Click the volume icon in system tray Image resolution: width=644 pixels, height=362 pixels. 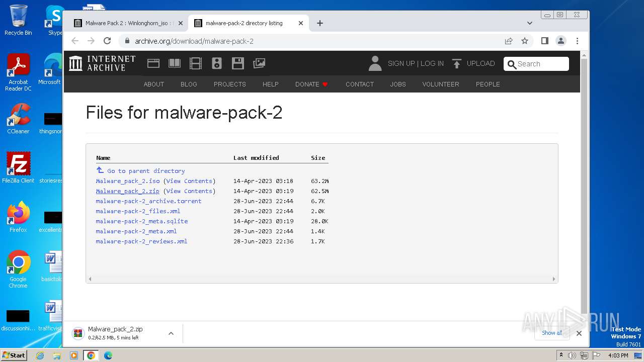[572, 355]
